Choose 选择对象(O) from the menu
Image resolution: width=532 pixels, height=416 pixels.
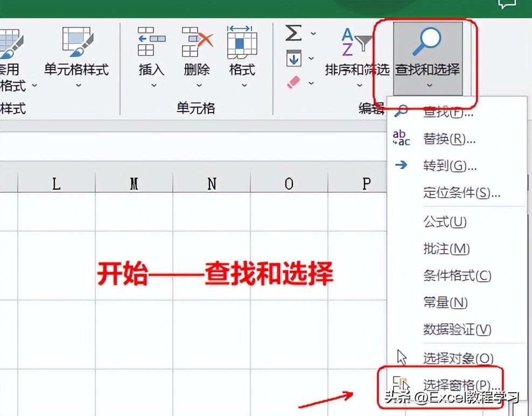(457, 358)
